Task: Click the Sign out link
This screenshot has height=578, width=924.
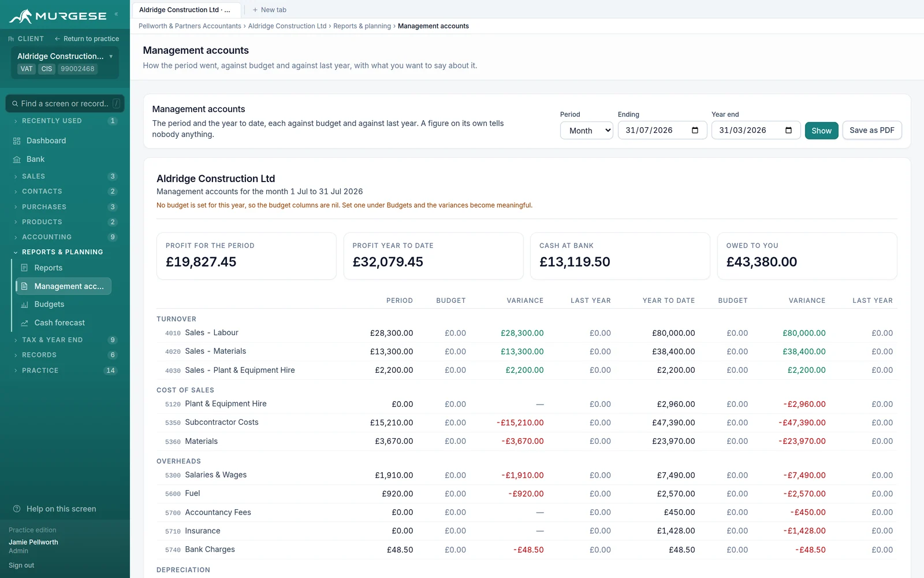Action: (21, 565)
